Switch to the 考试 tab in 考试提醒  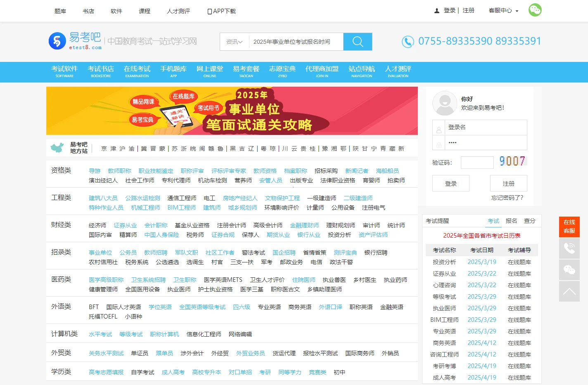click(493, 221)
